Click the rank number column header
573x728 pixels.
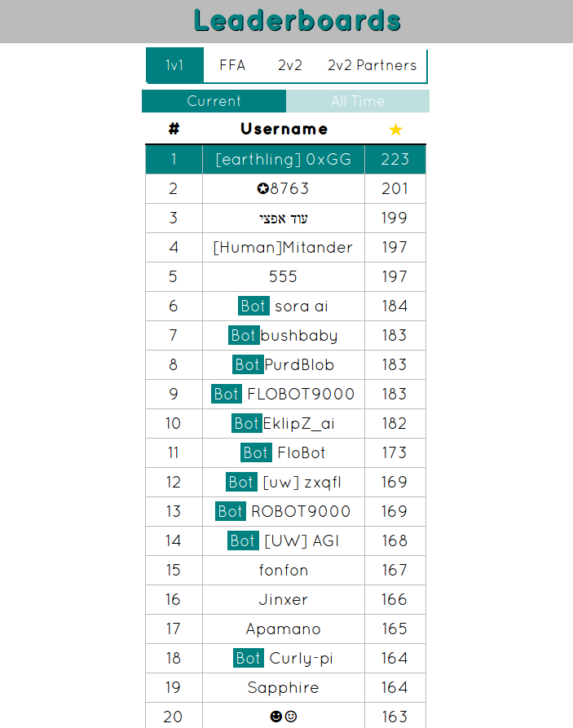coord(174,129)
